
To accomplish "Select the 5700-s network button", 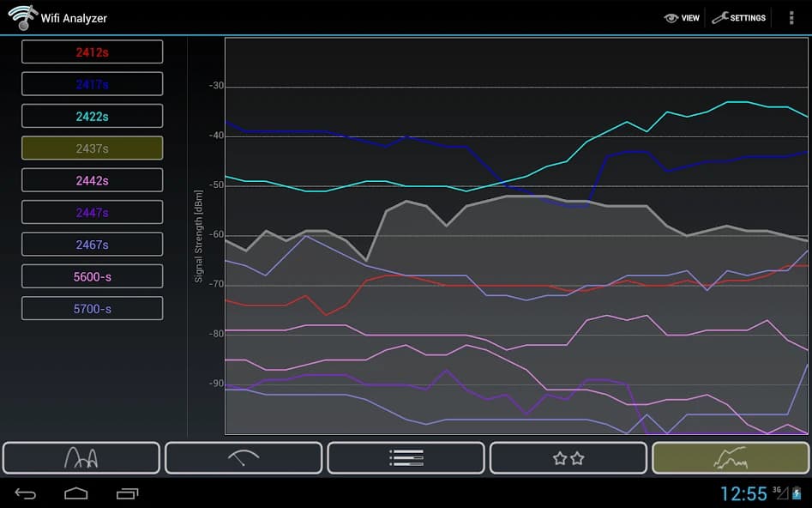I will [92, 307].
